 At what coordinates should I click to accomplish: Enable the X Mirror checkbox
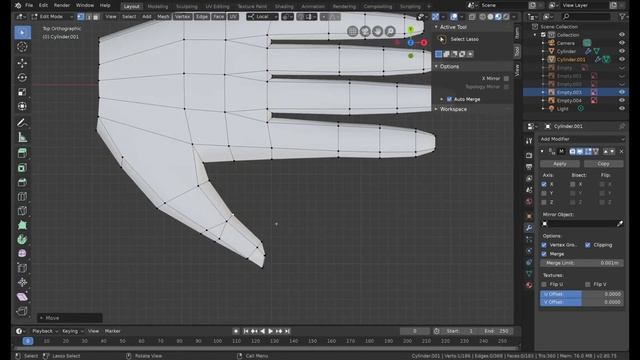[506, 78]
